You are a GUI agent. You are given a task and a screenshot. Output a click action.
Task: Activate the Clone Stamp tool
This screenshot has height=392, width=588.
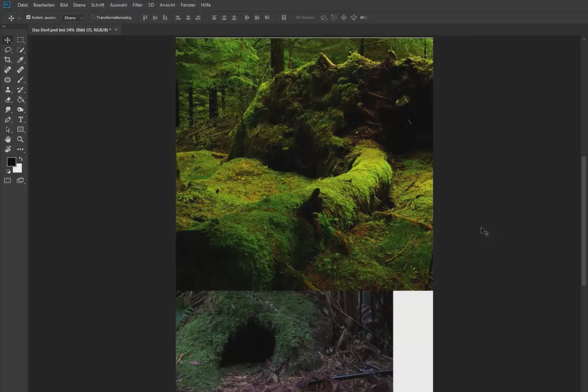click(8, 90)
